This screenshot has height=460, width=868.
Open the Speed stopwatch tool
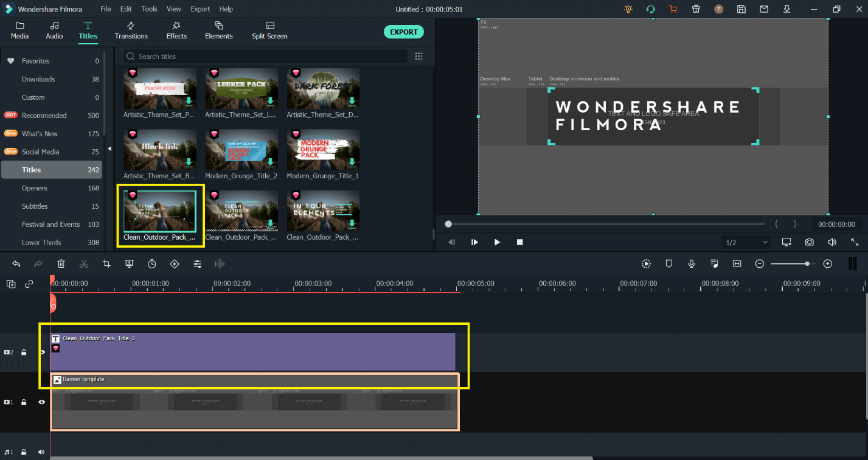pyautogui.click(x=152, y=263)
